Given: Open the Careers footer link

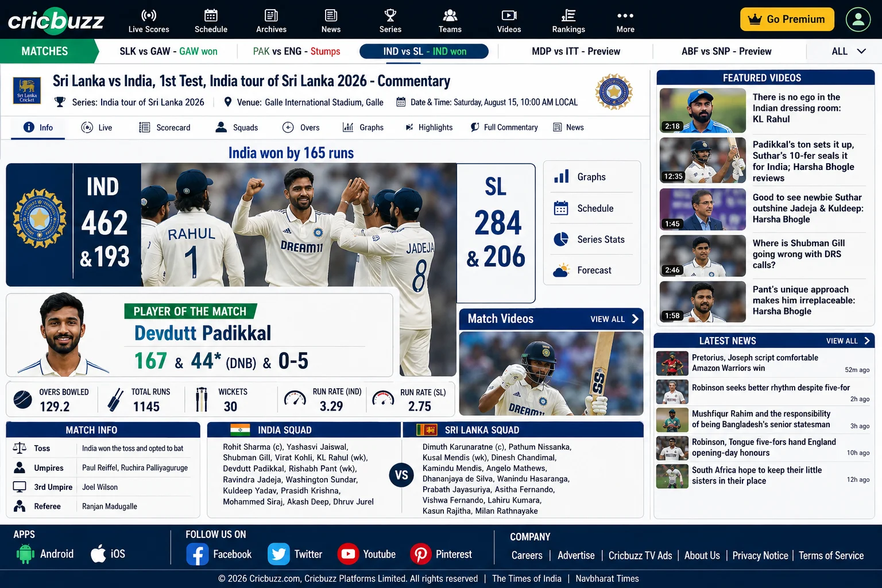Looking at the screenshot, I should pos(527,555).
